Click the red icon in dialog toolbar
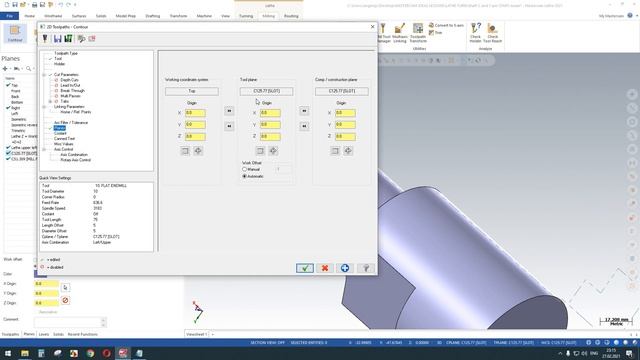 (92, 38)
